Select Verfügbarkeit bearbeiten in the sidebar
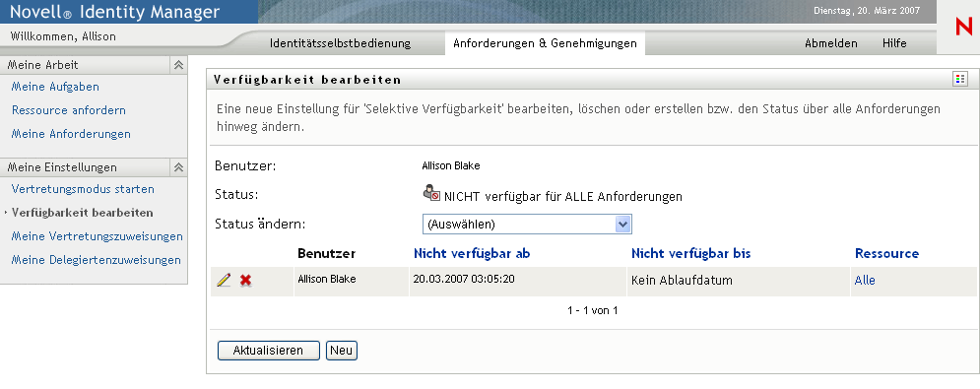Image resolution: width=980 pixels, height=389 pixels. click(82, 213)
